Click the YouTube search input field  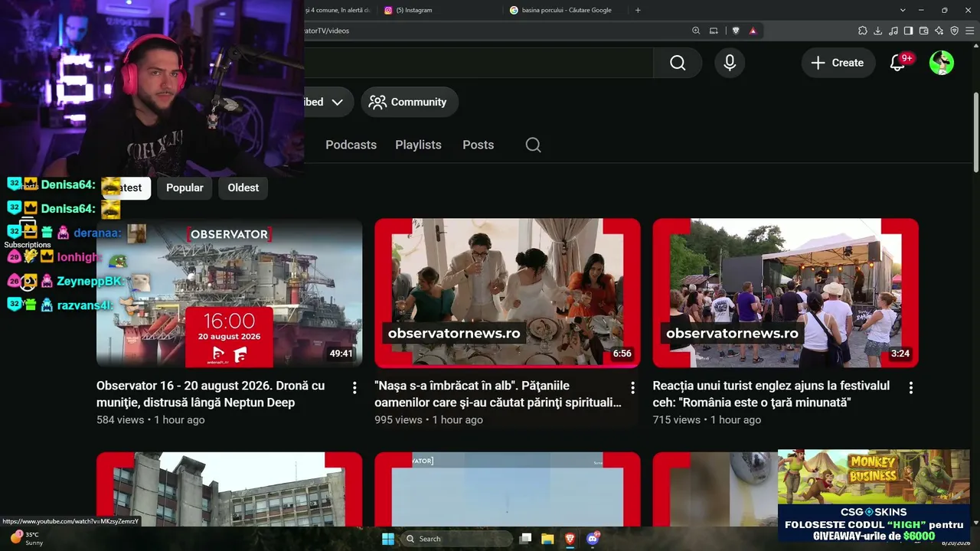click(x=479, y=63)
